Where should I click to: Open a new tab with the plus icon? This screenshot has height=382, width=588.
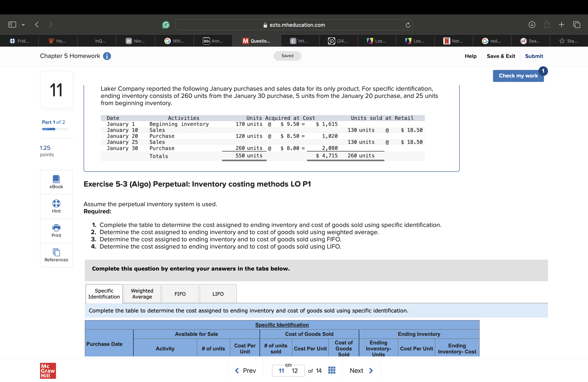pyautogui.click(x=561, y=24)
